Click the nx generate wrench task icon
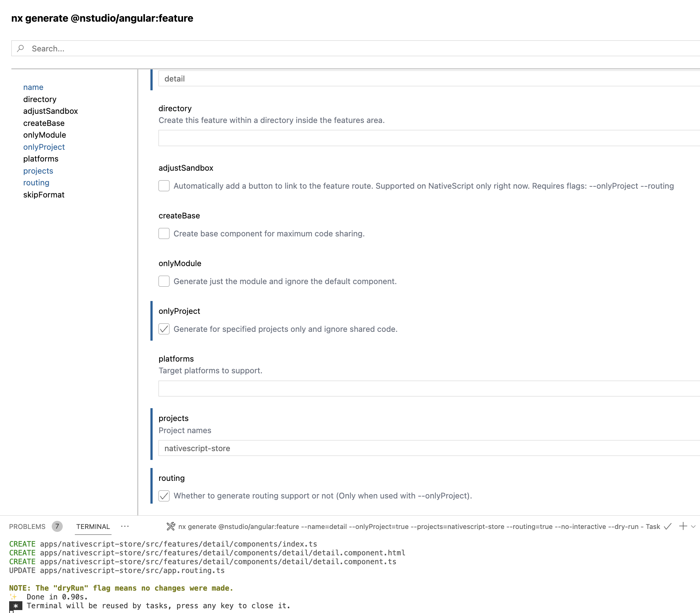Image resolution: width=700 pixels, height=613 pixels. click(x=171, y=526)
